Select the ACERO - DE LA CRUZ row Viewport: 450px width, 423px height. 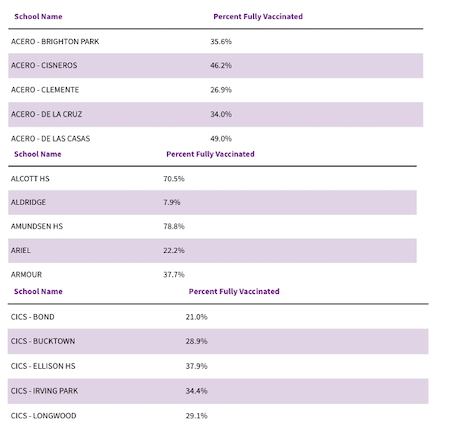(216, 114)
